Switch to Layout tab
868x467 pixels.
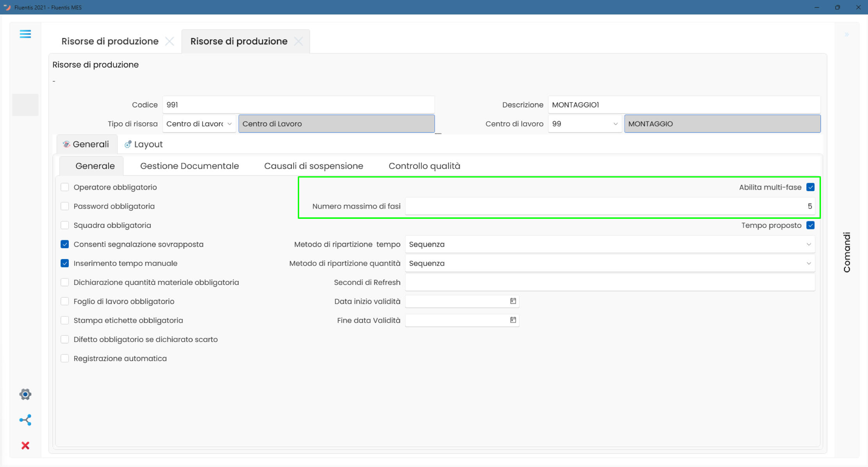click(x=143, y=144)
